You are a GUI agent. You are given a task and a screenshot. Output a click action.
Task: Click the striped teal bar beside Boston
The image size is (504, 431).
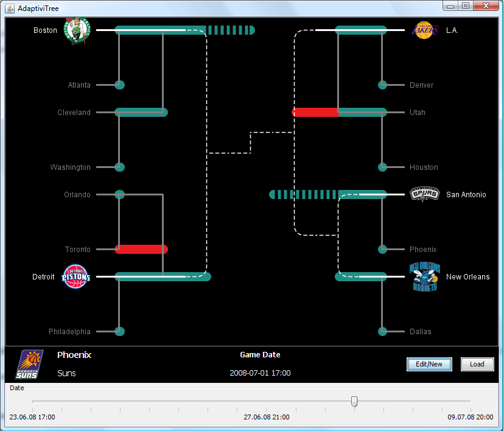[231, 30]
